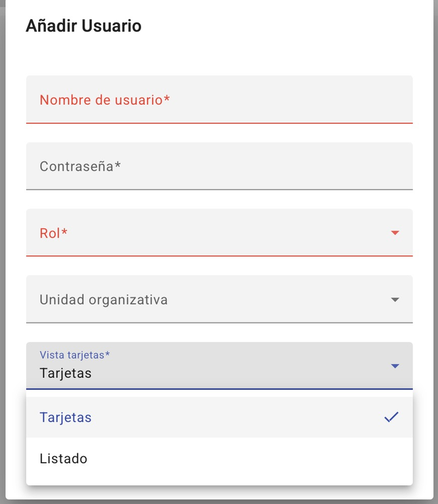Select the Tarjetas option in the list
The image size is (438, 504).
[x=66, y=417]
